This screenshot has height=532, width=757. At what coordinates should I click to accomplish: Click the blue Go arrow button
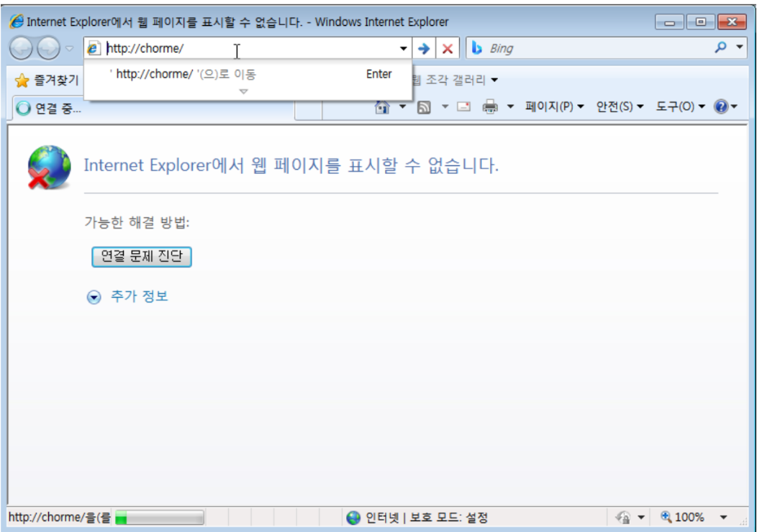point(423,48)
